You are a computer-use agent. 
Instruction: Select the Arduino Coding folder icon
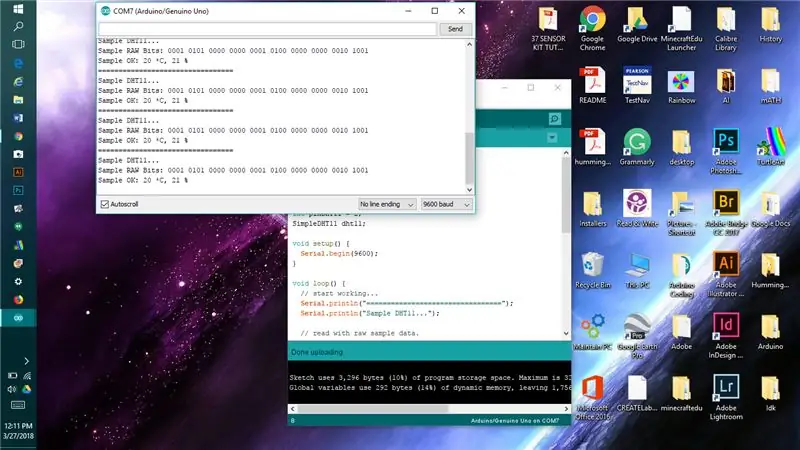pos(681,274)
